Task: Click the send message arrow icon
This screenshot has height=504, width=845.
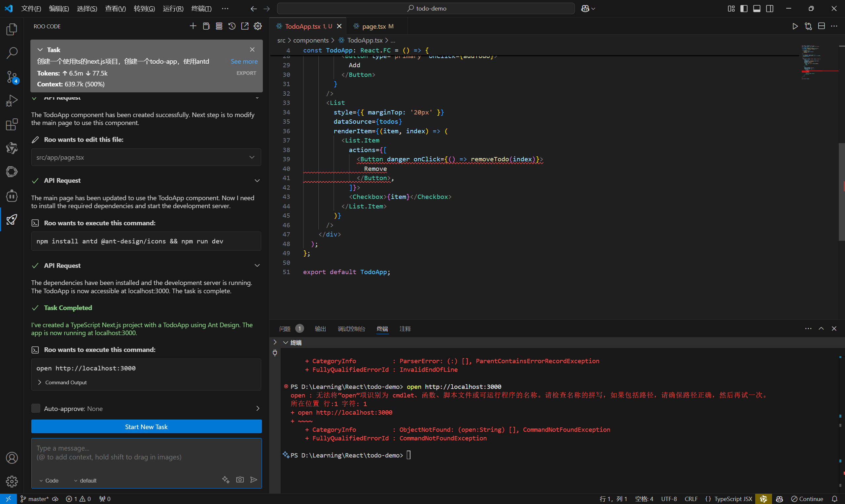Action: tap(254, 480)
